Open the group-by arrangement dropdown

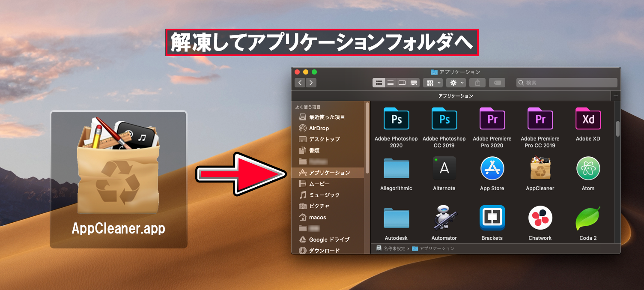pos(432,83)
